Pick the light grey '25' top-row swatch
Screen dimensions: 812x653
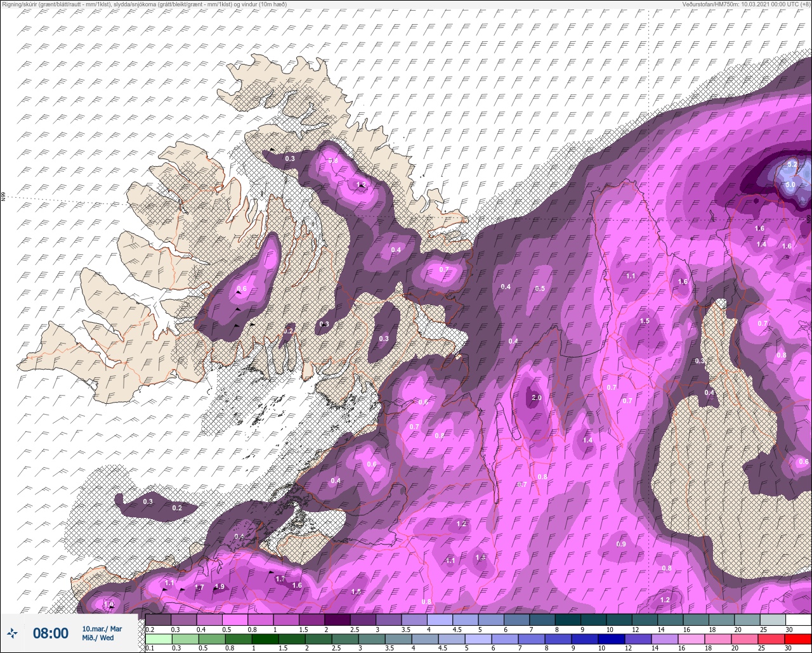772,619
